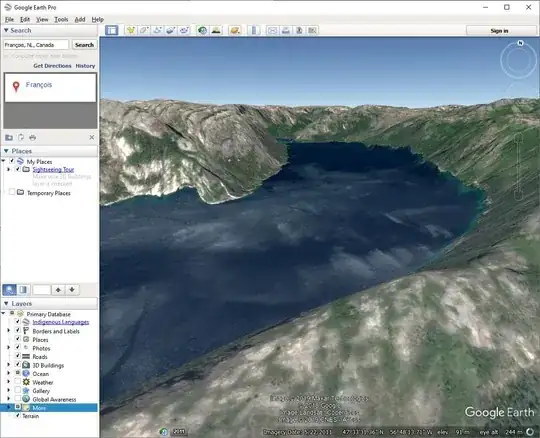The image size is (540, 438).
Task: Add a polygon using the toolbar icon
Action: coord(144,30)
